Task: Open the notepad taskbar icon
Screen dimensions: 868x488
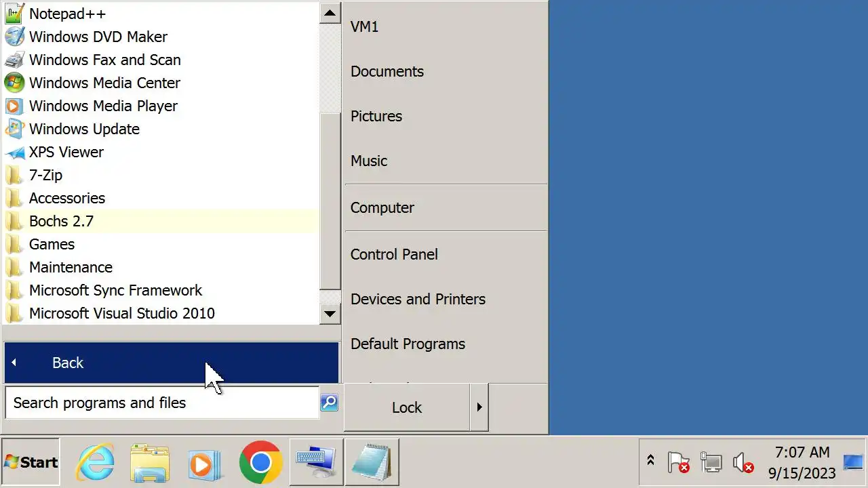Action: 372,462
